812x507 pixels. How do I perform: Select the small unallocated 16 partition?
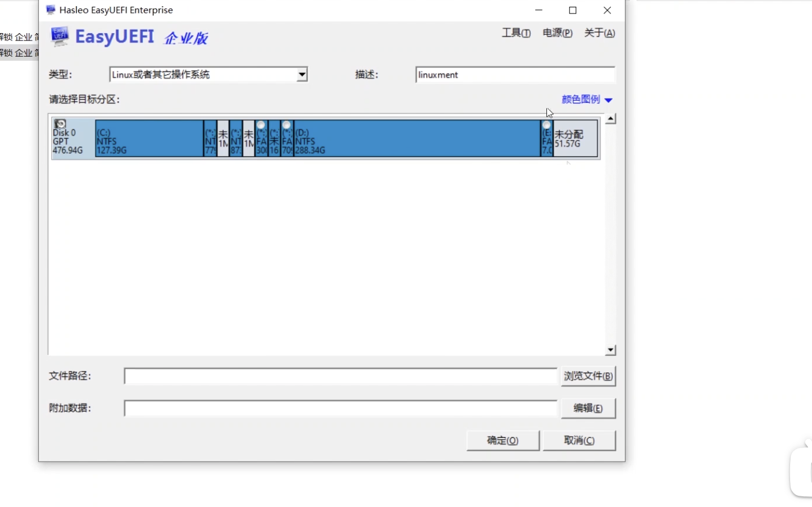274,138
